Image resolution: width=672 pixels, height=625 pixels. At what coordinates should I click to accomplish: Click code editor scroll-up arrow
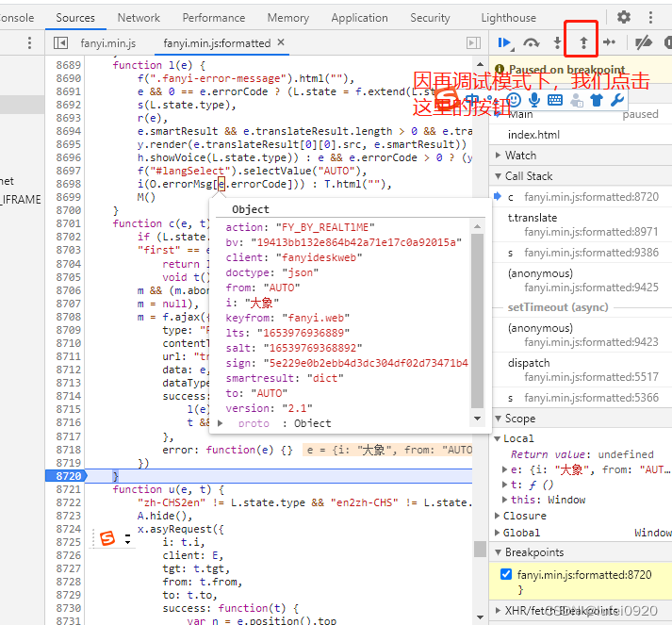(480, 64)
